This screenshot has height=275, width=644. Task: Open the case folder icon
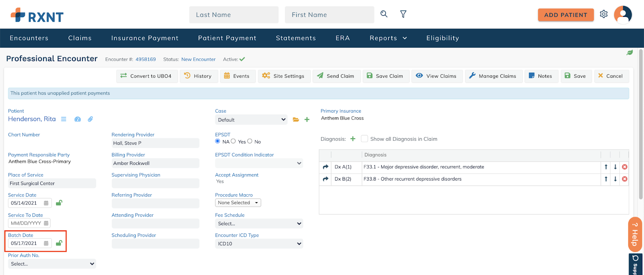click(296, 119)
